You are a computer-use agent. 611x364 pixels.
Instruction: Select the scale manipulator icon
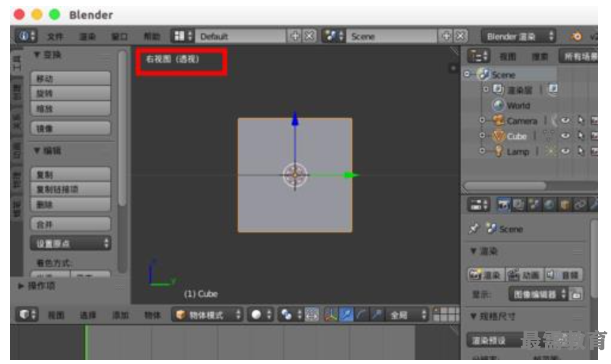pyautogui.click(x=376, y=315)
